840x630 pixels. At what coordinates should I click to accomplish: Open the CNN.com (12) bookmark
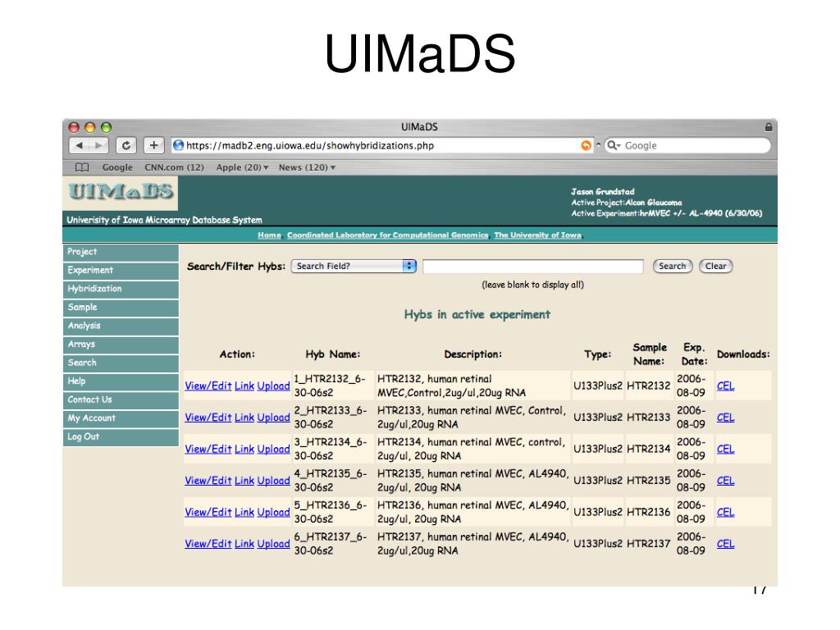174,167
